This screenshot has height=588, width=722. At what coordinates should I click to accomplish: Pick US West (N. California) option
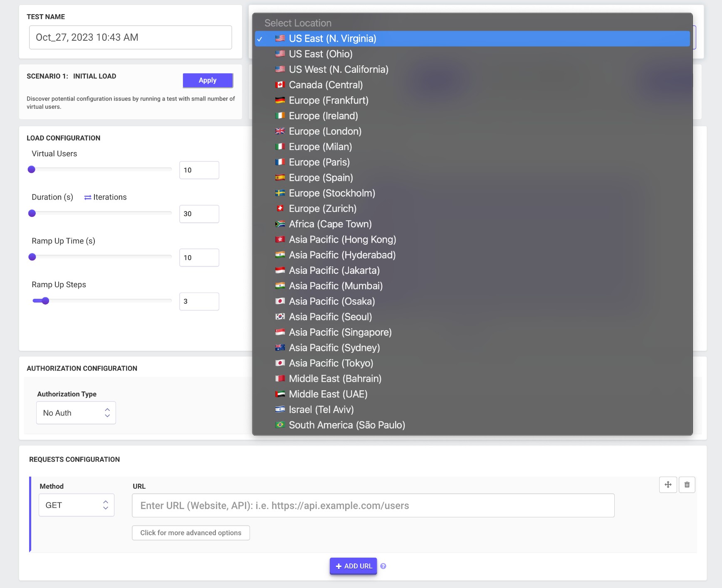(x=472, y=69)
